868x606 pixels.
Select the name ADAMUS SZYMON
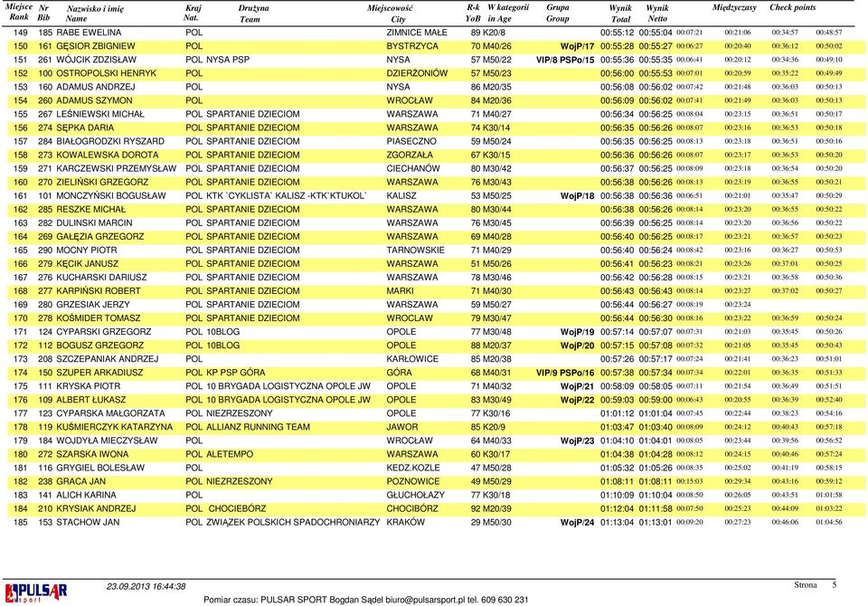(94, 100)
